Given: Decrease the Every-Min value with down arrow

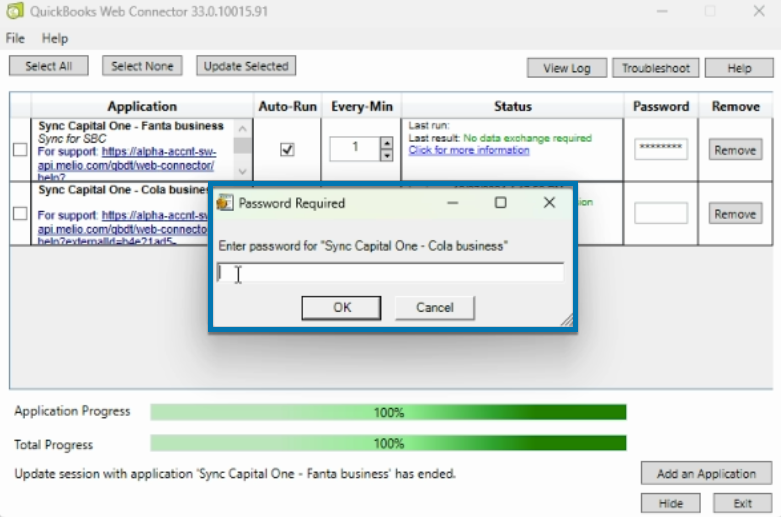Looking at the screenshot, I should pos(386,155).
